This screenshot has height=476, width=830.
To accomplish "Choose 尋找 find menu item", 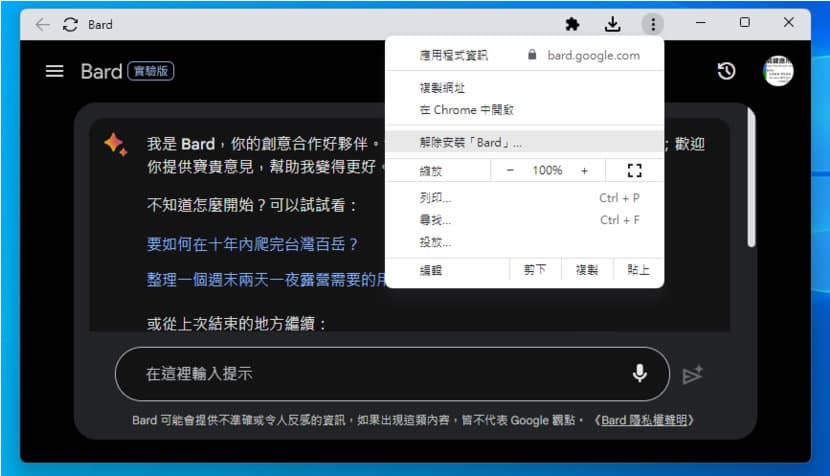I will coord(524,220).
